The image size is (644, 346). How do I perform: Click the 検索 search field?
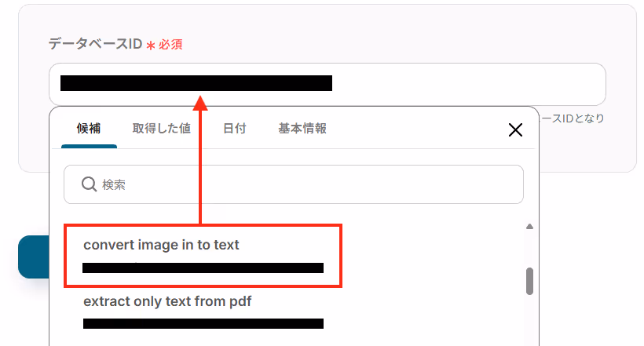294,184
